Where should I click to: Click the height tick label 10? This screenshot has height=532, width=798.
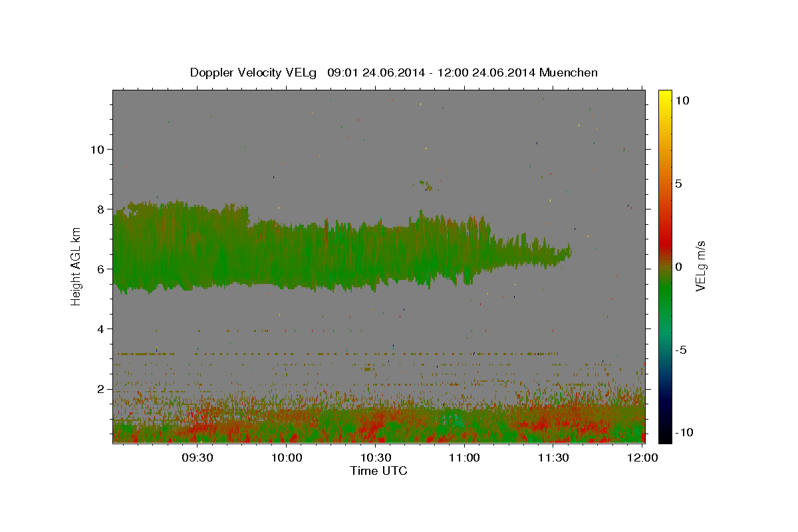(99, 149)
